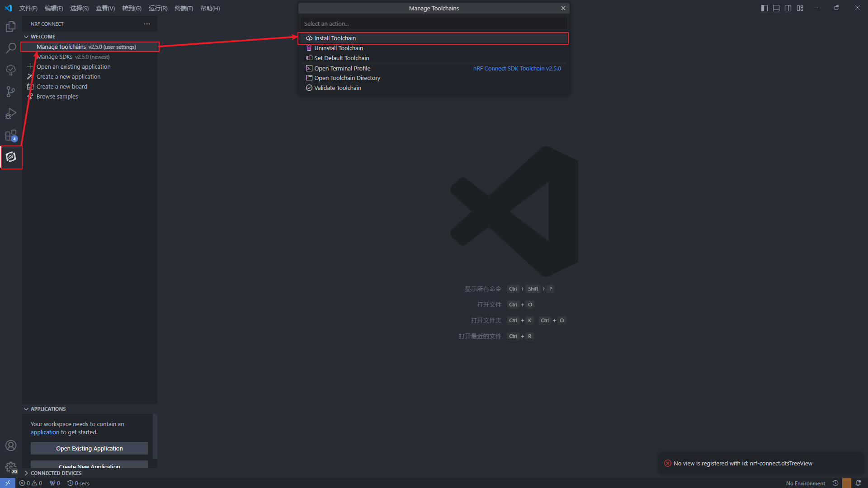
Task: Toggle the primary side bar layout icon
Action: [764, 8]
